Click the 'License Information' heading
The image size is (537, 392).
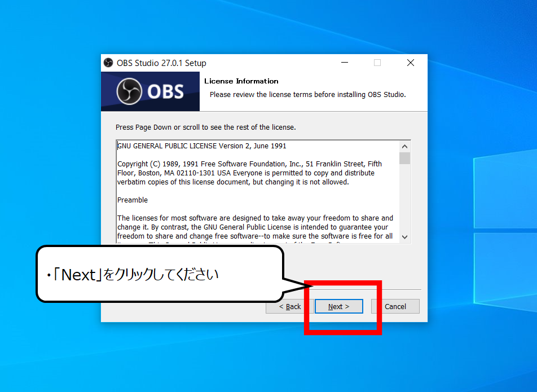click(241, 81)
